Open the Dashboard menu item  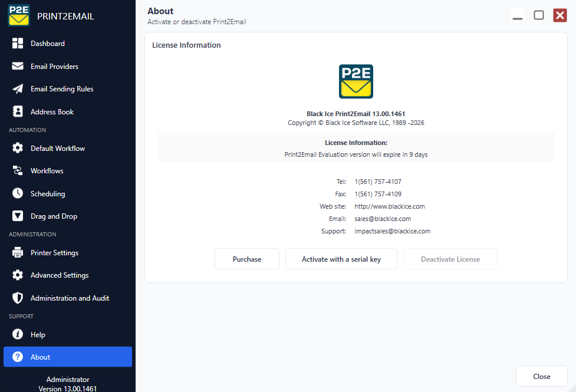(68, 44)
